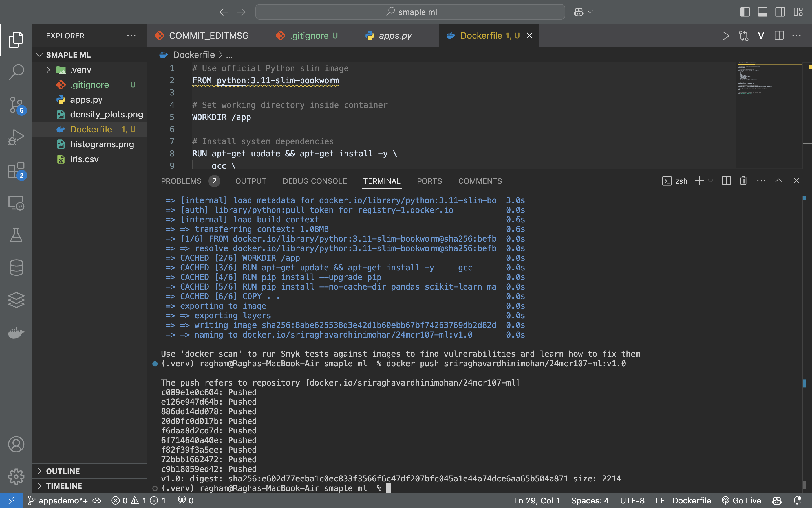Open editor More Actions ellipsis

(x=796, y=36)
